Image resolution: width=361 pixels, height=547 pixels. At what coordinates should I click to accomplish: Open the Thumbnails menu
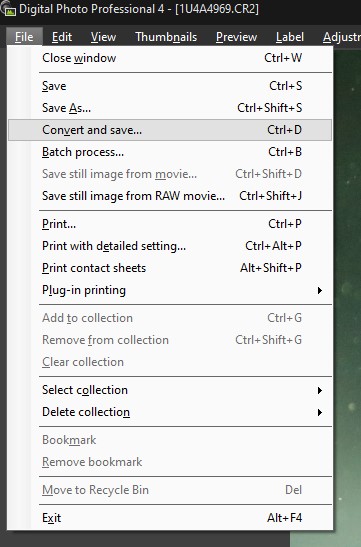tap(166, 37)
